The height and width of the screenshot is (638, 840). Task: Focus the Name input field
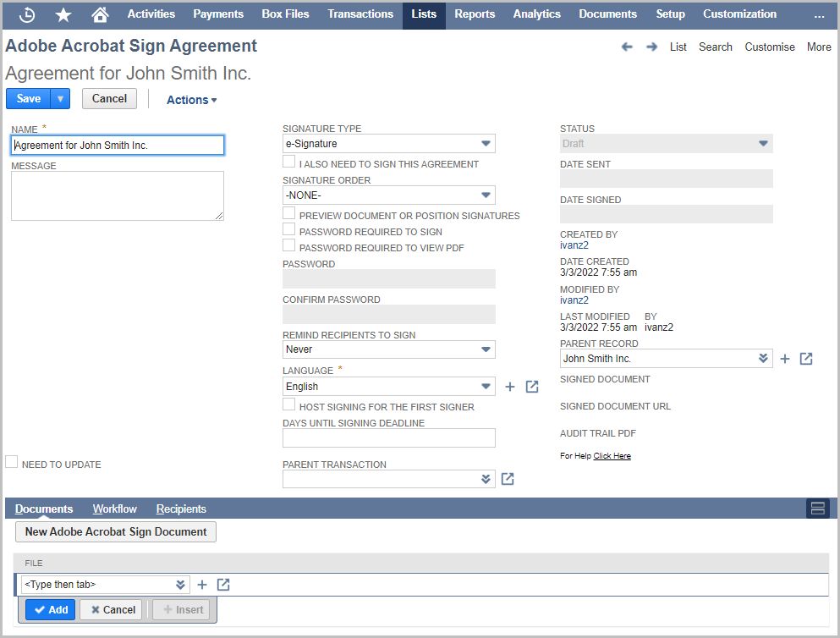click(x=118, y=146)
